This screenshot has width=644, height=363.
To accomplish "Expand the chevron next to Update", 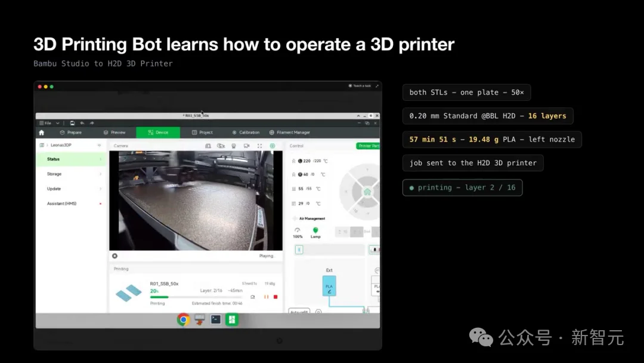I will tap(100, 189).
